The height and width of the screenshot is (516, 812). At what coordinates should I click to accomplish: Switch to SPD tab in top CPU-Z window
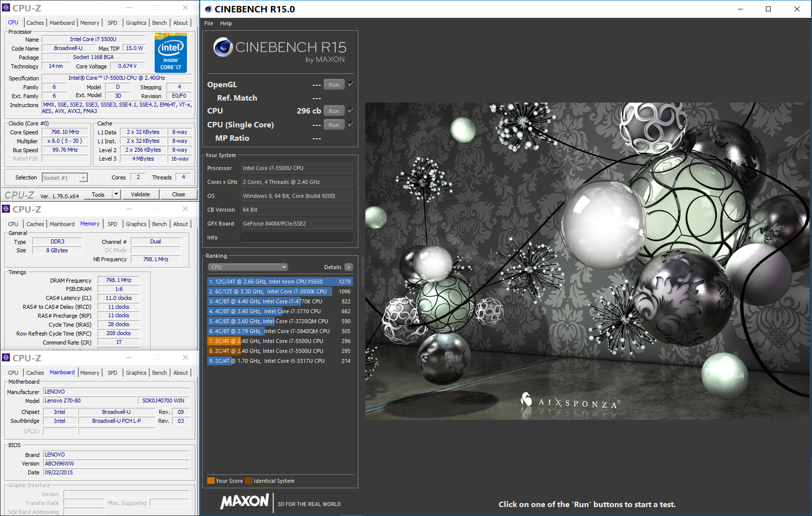tap(113, 23)
